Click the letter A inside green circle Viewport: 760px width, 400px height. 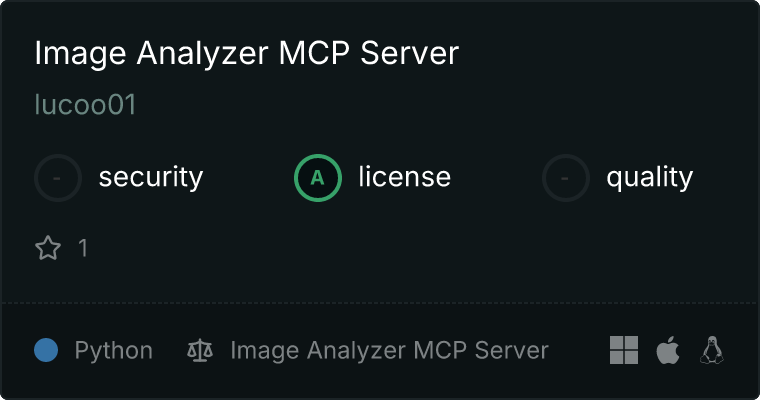(x=317, y=178)
